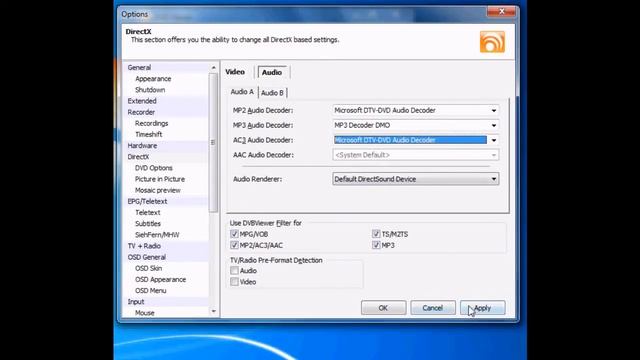
Task: Open the Shutdown settings section
Action: [x=150, y=90]
